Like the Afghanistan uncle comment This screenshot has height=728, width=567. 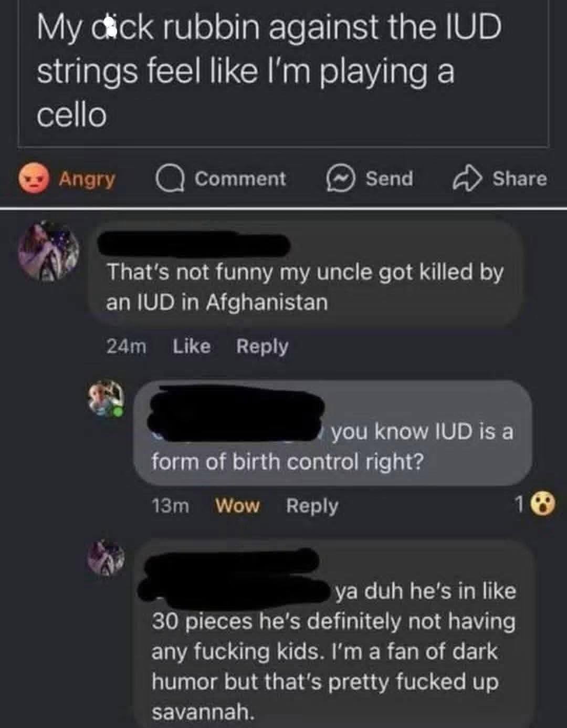(192, 346)
